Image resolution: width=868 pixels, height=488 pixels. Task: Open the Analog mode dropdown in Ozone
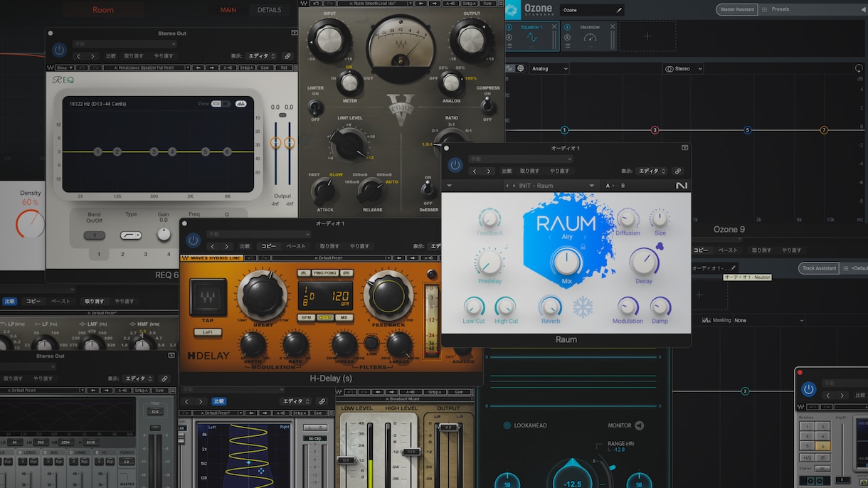[550, 69]
